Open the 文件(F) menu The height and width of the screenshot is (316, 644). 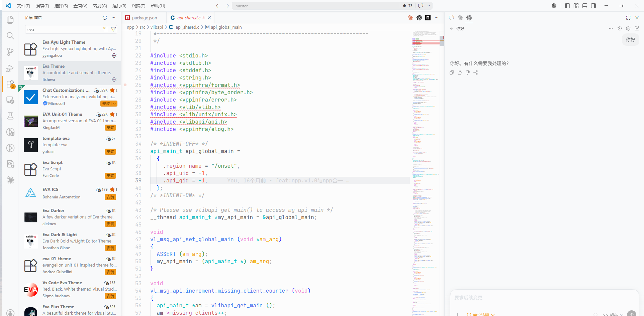23,6
